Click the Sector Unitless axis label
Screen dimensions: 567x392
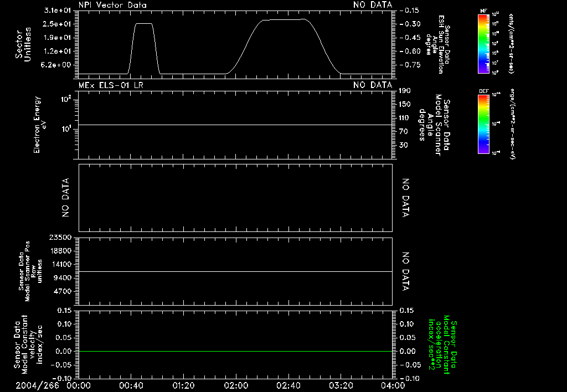(x=23, y=44)
